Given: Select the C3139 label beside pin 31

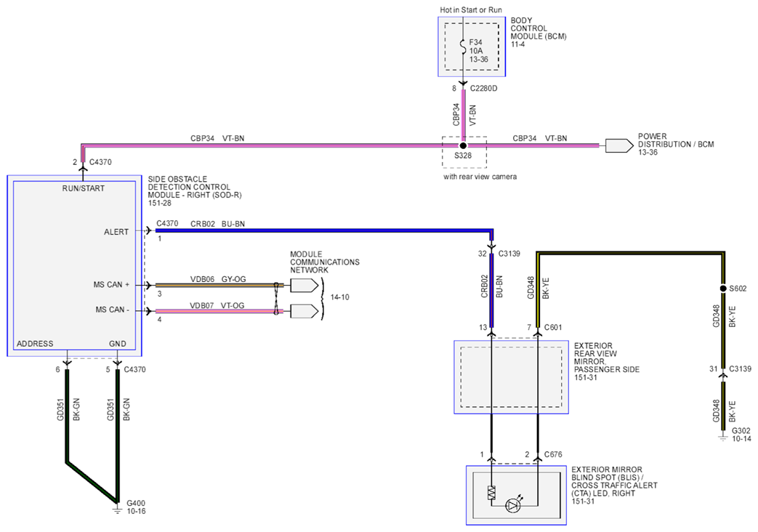Looking at the screenshot, I should [740, 368].
